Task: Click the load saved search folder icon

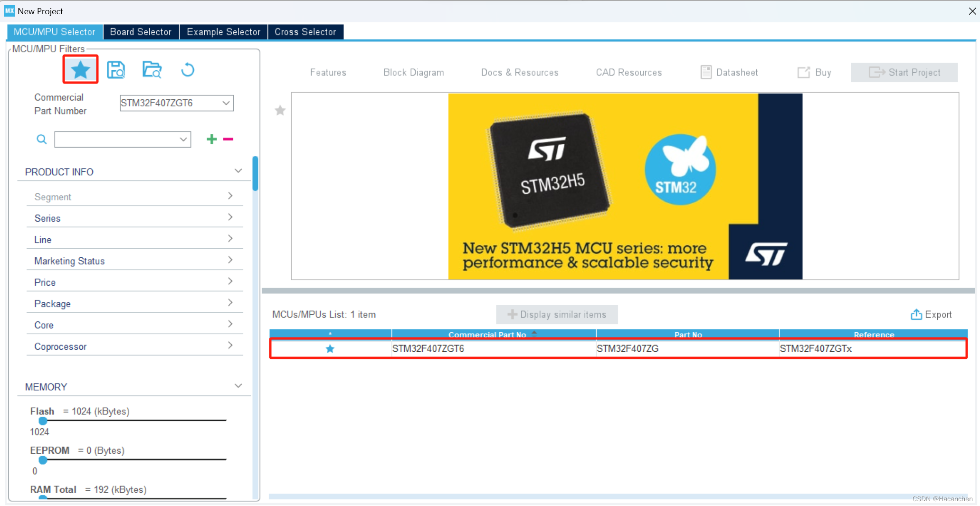Action: pos(152,70)
